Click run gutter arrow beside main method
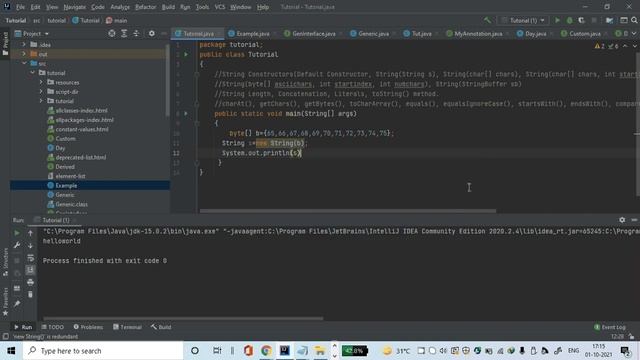 (186, 113)
